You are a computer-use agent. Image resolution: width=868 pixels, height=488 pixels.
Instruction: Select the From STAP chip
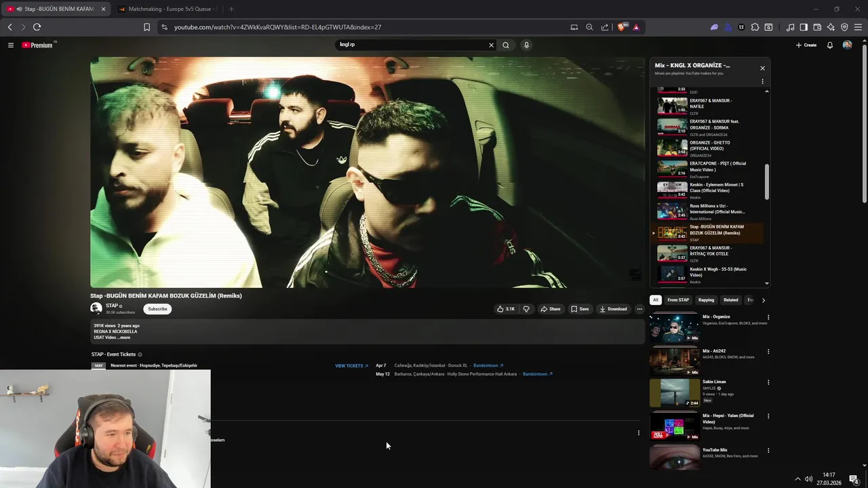pyautogui.click(x=678, y=300)
